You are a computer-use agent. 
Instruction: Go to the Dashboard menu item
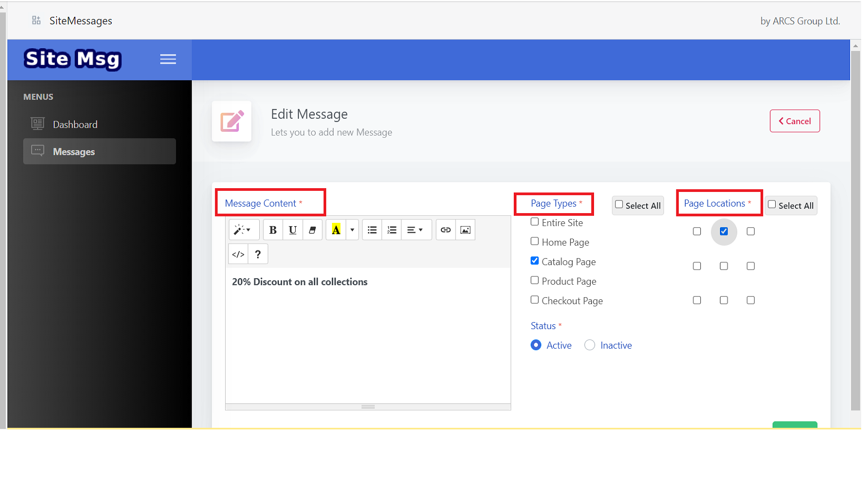75,124
